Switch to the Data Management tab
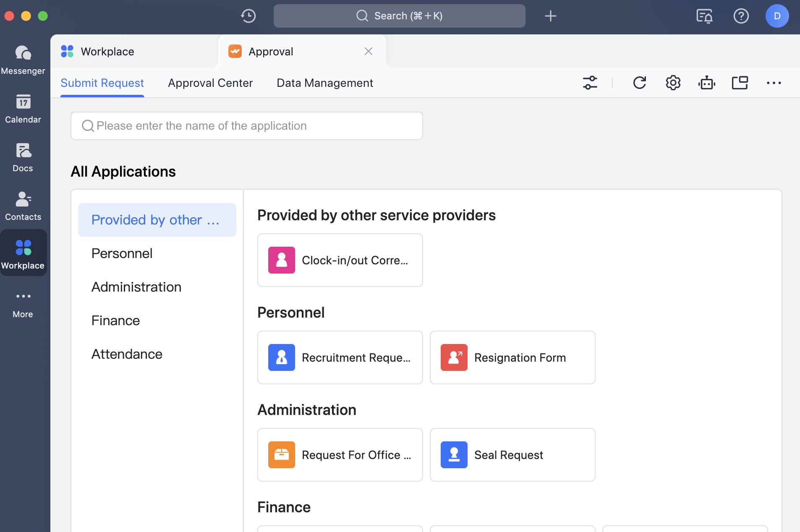The image size is (800, 532). tap(325, 83)
